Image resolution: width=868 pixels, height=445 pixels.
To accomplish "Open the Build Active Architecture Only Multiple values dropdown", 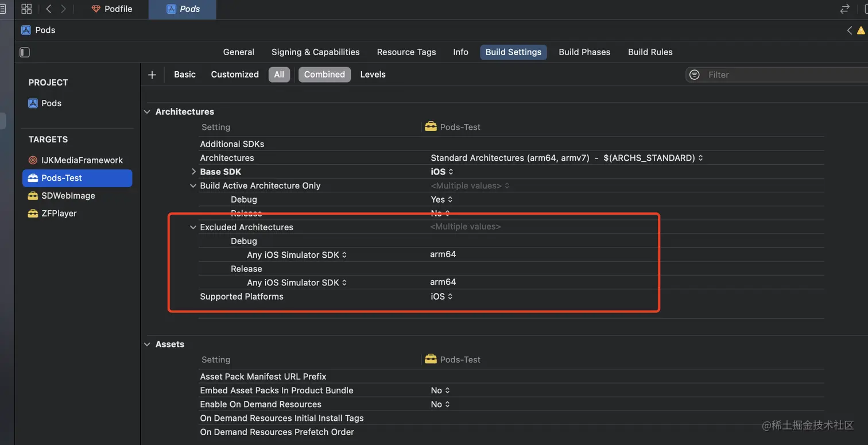I will [470, 186].
